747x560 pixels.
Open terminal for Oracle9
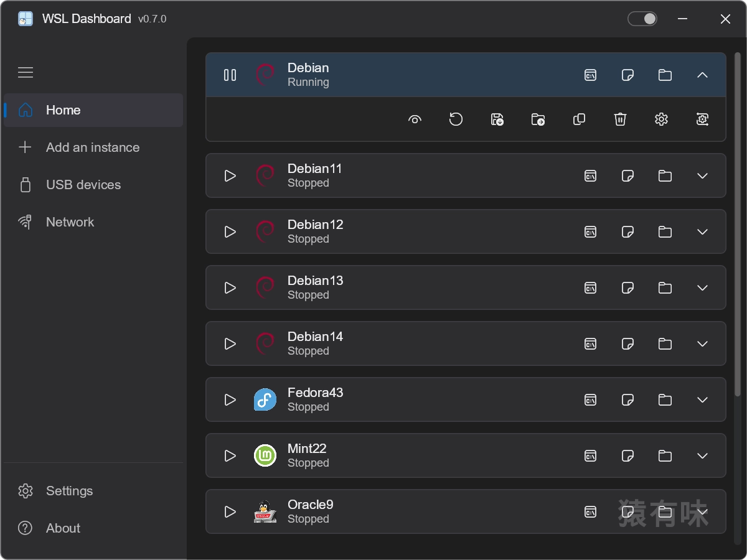point(590,512)
